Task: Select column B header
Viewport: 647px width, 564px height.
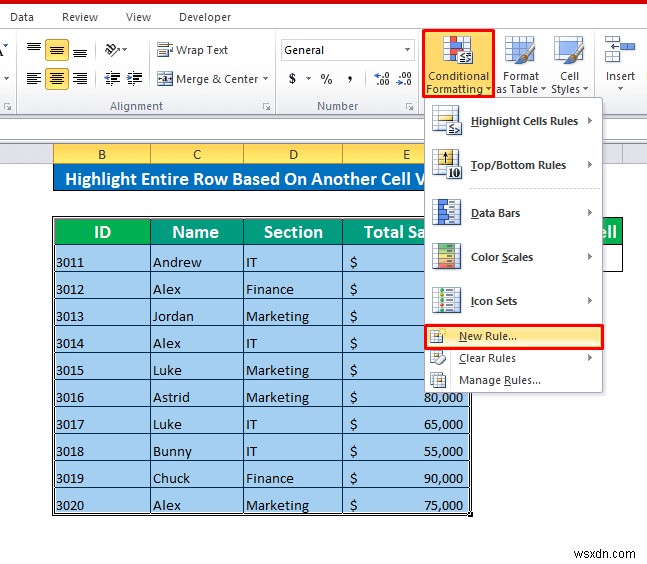Action: (102, 154)
